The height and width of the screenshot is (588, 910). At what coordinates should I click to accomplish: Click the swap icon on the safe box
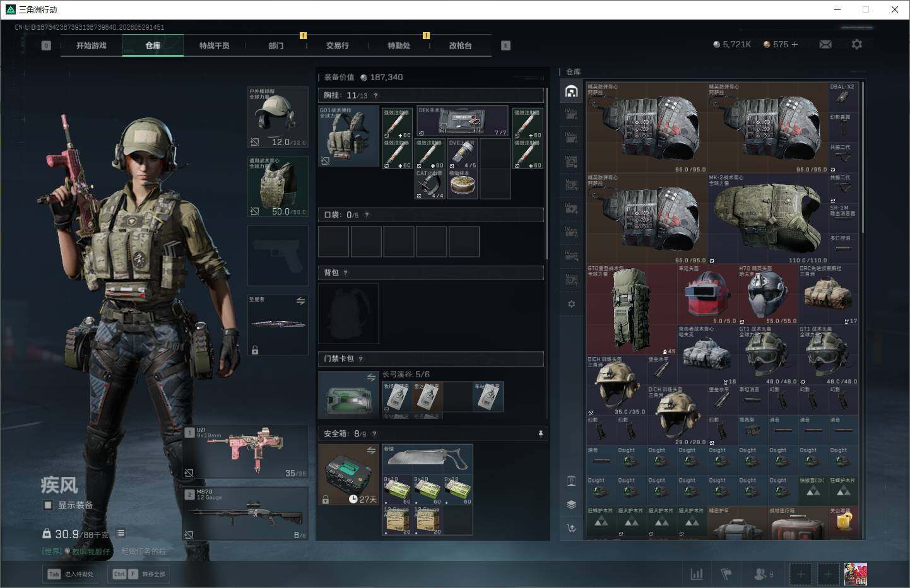tap(371, 450)
